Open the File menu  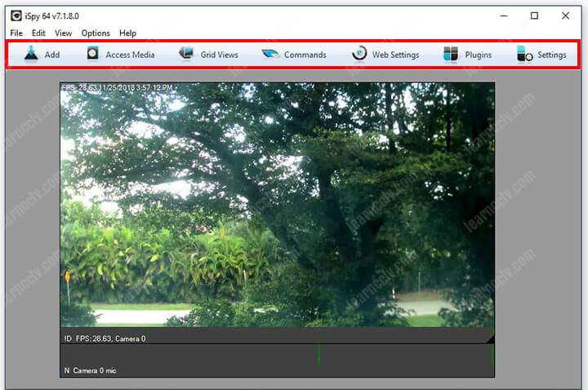(x=16, y=33)
